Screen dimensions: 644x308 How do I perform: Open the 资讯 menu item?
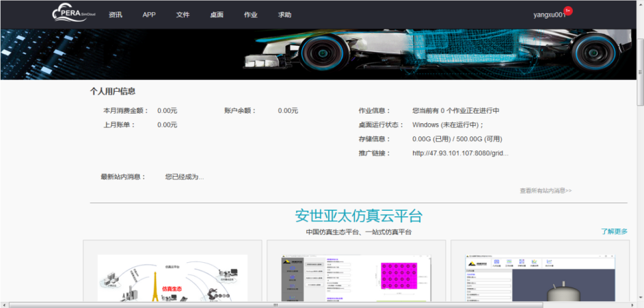click(x=116, y=15)
